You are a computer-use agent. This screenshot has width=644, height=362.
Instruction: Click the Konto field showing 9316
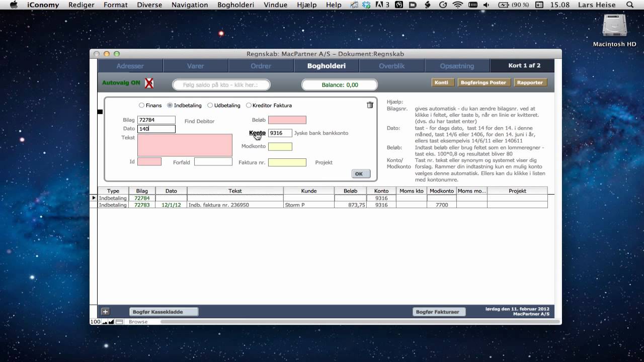click(280, 133)
